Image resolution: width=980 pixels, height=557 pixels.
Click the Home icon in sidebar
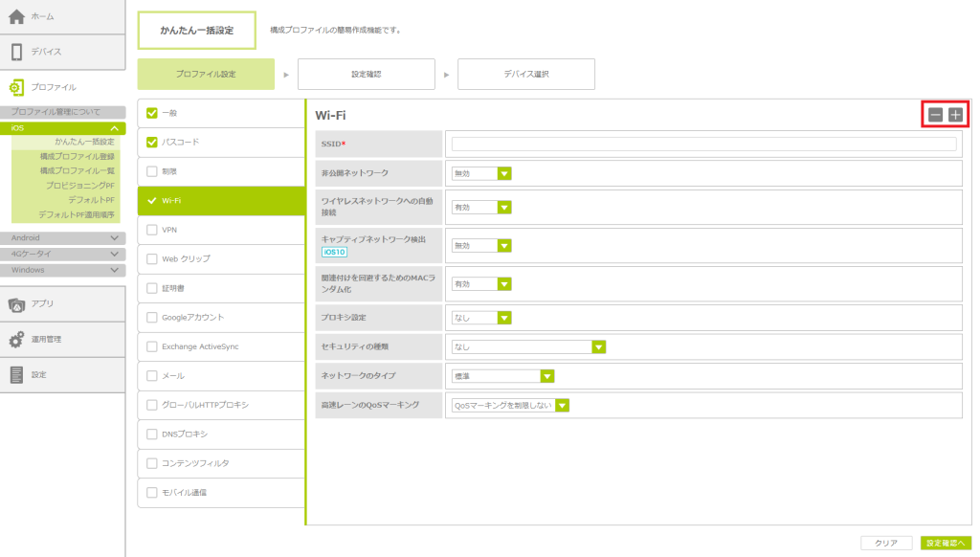click(16, 16)
